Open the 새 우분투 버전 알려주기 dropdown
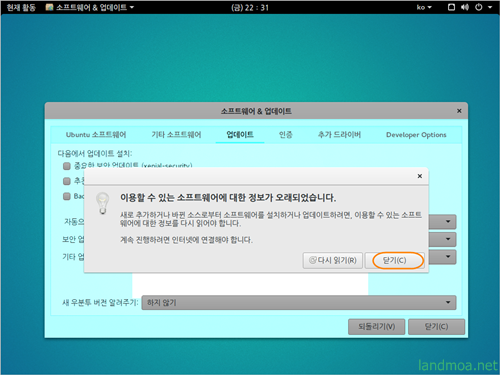500x375 pixels. point(299,303)
